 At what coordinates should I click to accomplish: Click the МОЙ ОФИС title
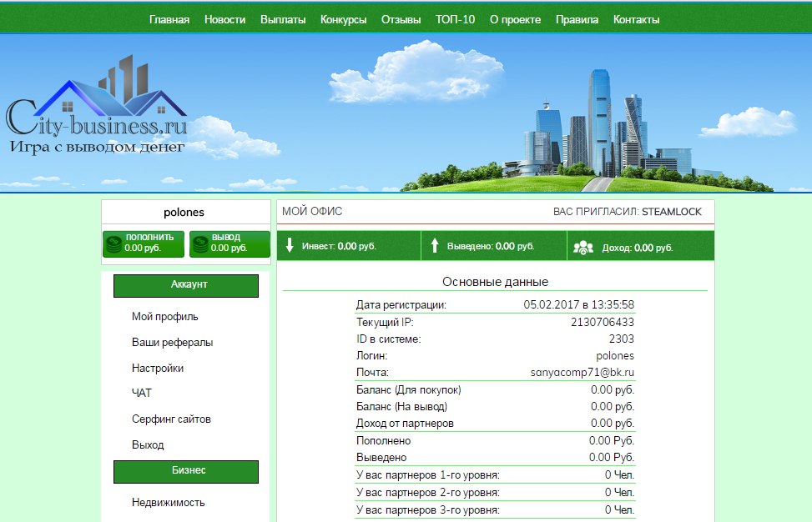coord(312,211)
